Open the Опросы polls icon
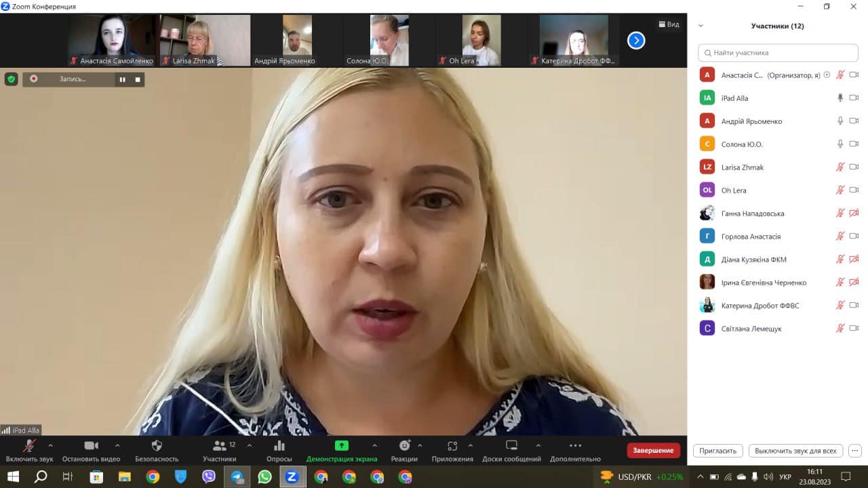This screenshot has height=488, width=868. click(279, 451)
